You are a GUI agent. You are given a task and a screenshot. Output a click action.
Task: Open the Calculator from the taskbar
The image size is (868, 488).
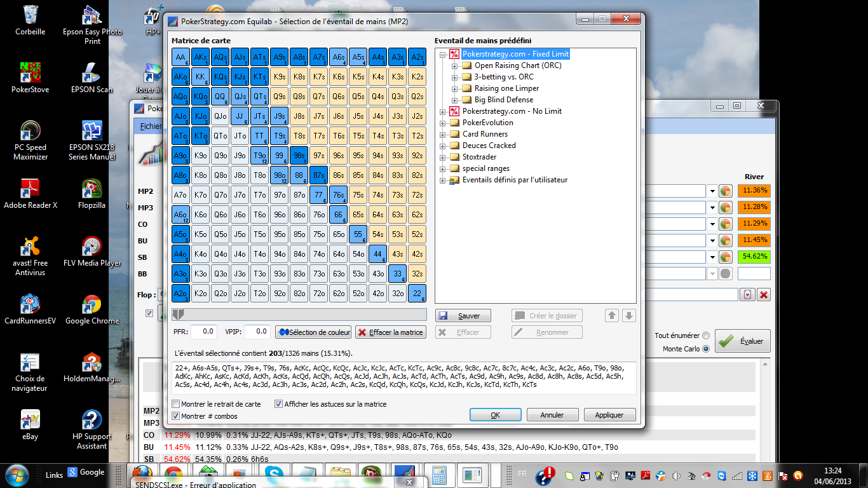coord(438,475)
